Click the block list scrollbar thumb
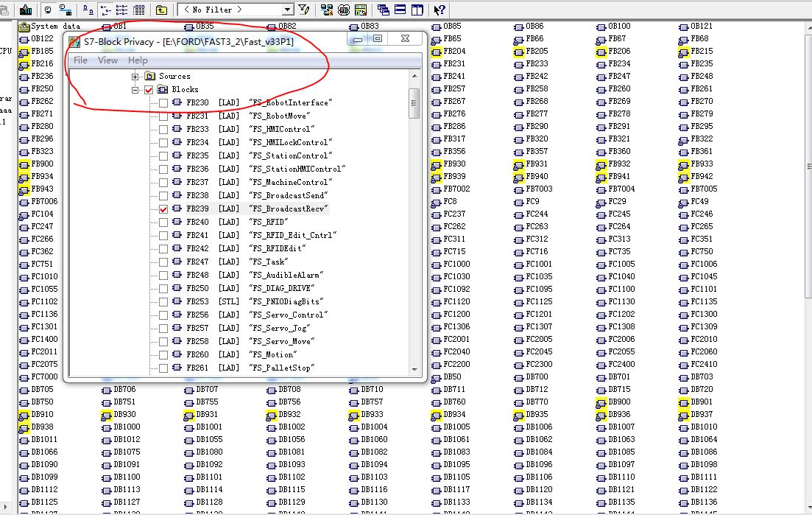This screenshot has width=812, height=515. pyautogui.click(x=414, y=103)
